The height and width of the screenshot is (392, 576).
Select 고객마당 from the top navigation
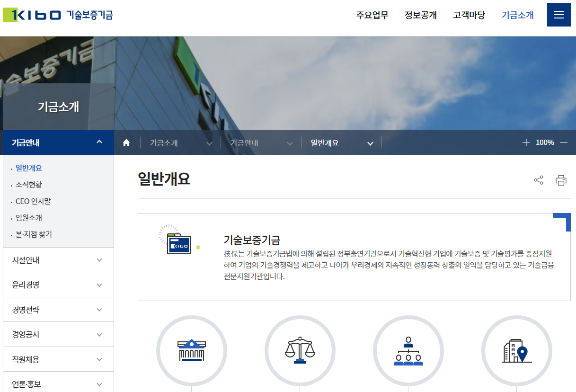(x=469, y=15)
